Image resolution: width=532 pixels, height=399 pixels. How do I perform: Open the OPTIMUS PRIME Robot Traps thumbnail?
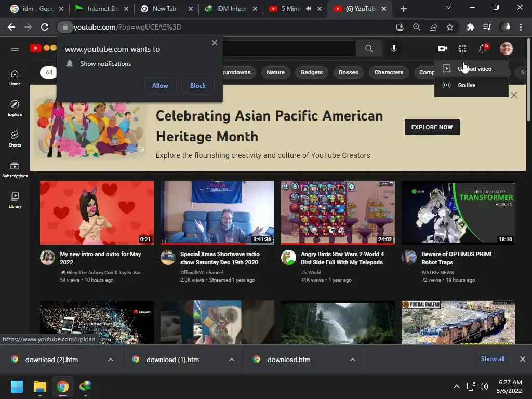pyautogui.click(x=458, y=212)
